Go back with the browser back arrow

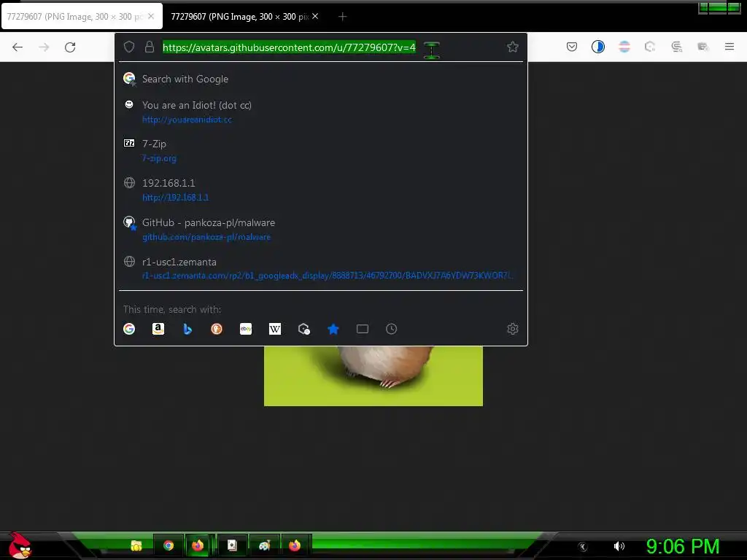coord(18,47)
